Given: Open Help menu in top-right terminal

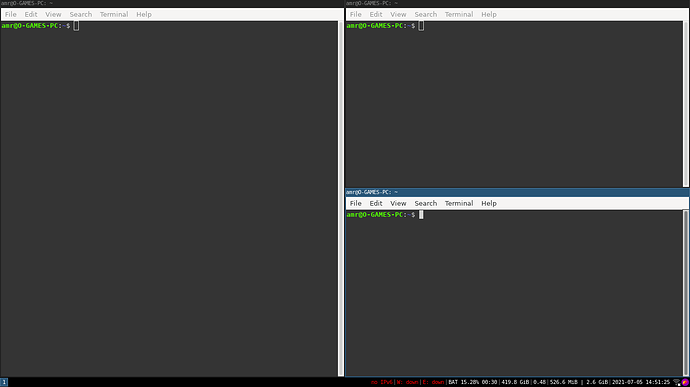Looking at the screenshot, I should tap(489, 15).
